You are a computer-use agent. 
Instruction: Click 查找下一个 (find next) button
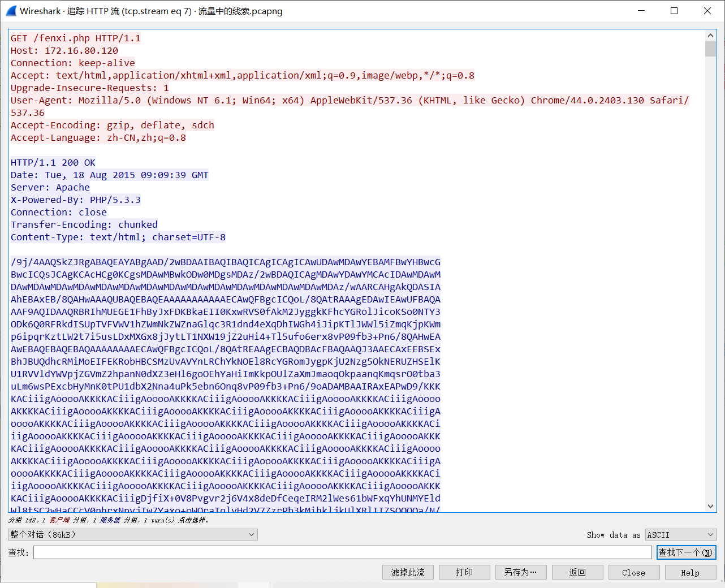(687, 552)
